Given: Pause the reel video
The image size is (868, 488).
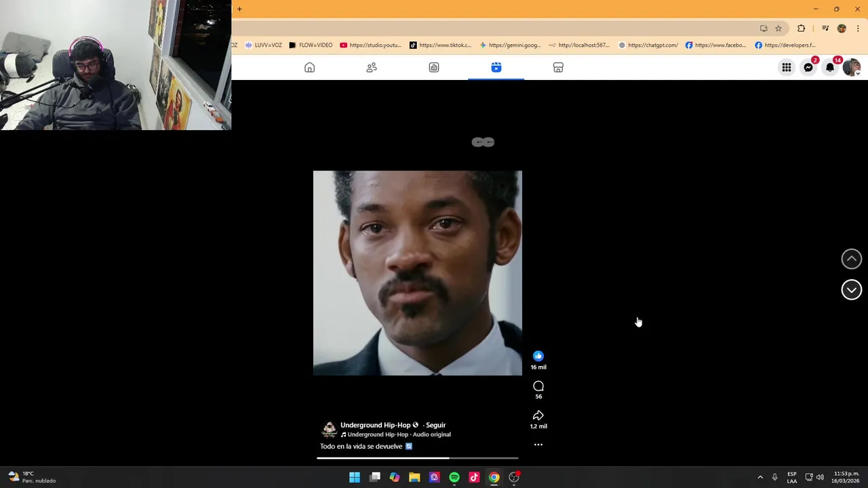Looking at the screenshot, I should pos(418,273).
